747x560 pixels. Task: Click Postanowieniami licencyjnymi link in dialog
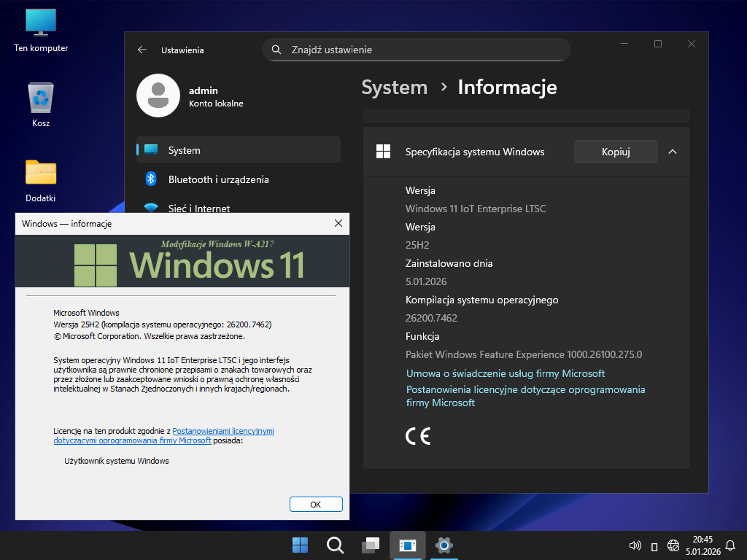pyautogui.click(x=222, y=431)
